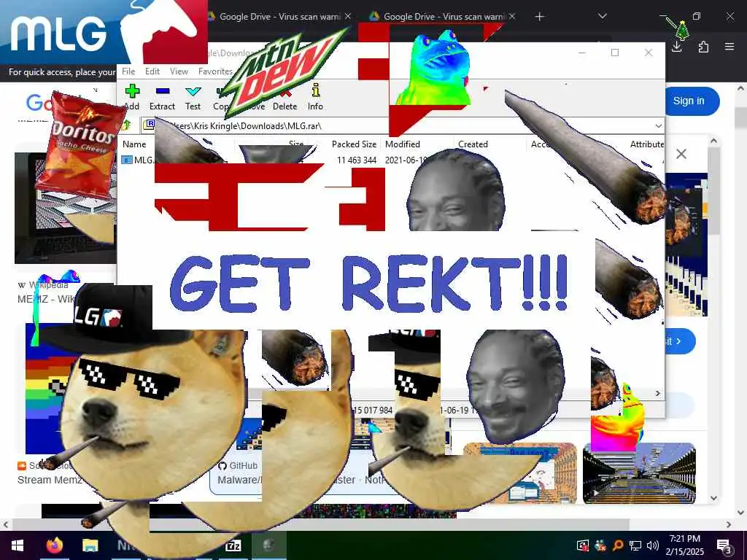Click the clock showing 7:21 PM

pos(685,539)
